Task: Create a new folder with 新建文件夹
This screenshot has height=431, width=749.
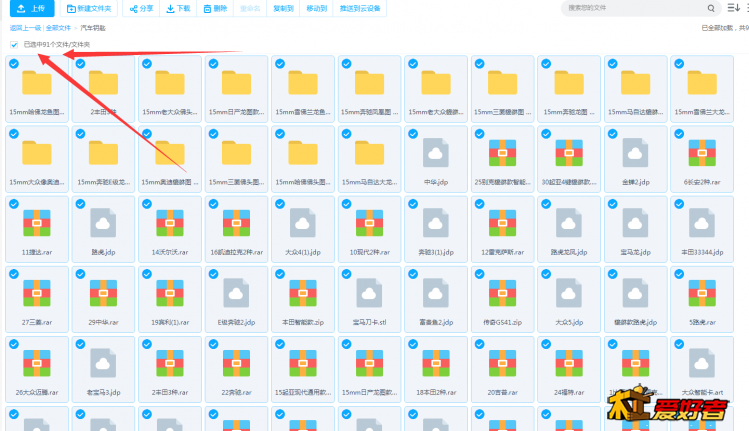Action: click(x=89, y=8)
